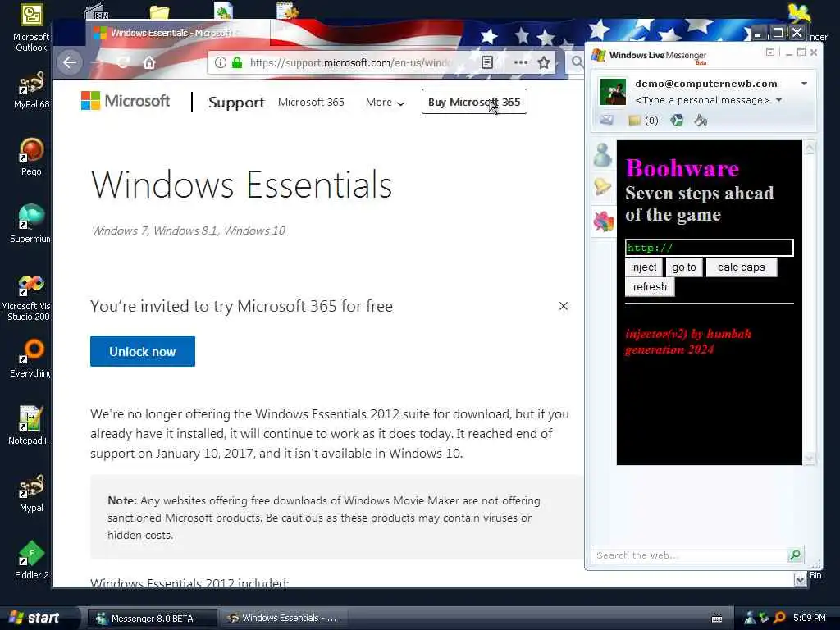Expand the demo@computernewb.com status dropdown arrow

(x=804, y=84)
